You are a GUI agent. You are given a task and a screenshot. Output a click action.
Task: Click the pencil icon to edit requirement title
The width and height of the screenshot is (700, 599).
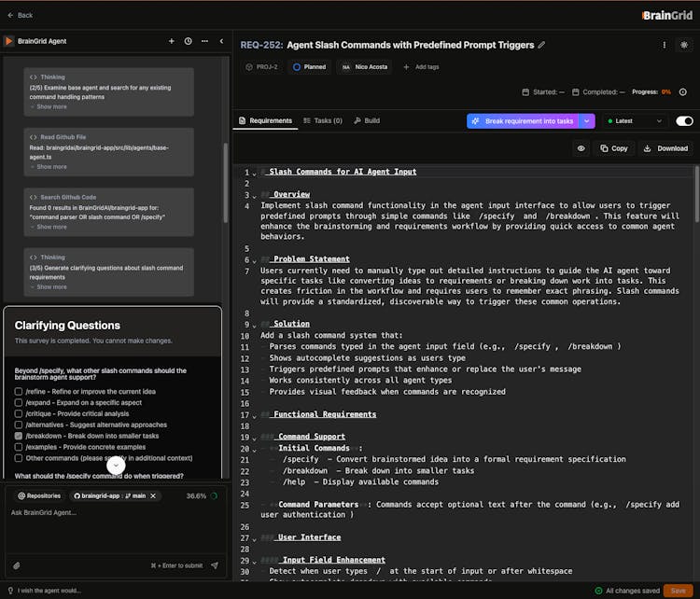click(542, 45)
